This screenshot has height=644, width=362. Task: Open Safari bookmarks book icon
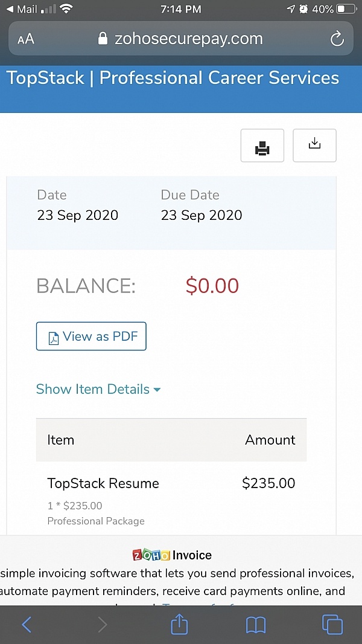tap(256, 625)
